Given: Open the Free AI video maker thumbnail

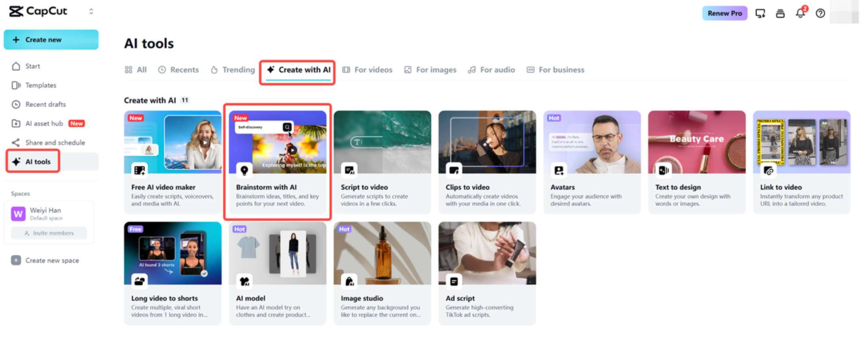Looking at the screenshot, I should pos(173,142).
